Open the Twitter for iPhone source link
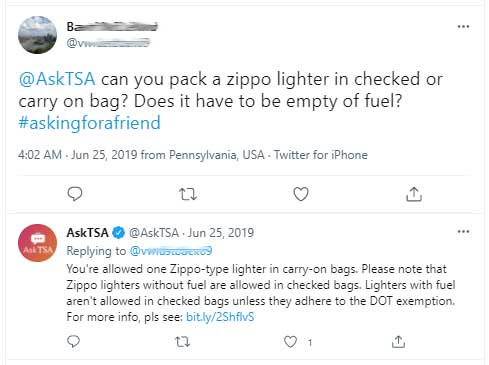 click(x=321, y=155)
